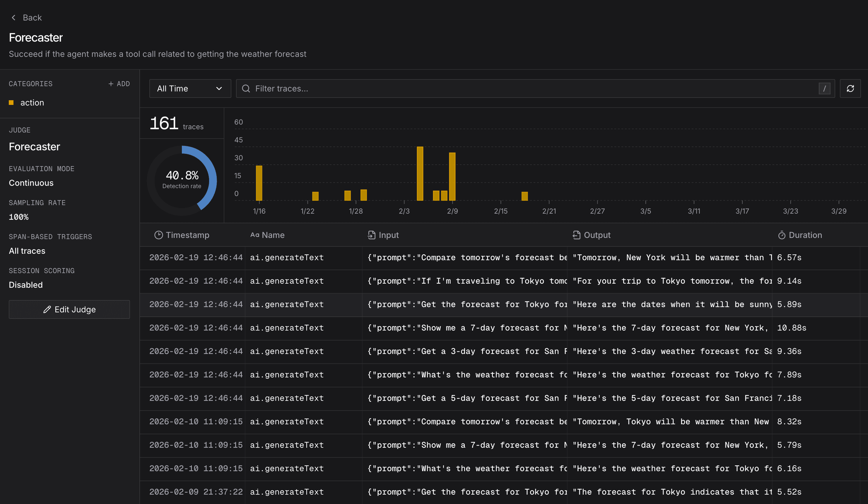Image resolution: width=868 pixels, height=504 pixels.
Task: Open the trace with duration 5.79s
Action: point(504,445)
